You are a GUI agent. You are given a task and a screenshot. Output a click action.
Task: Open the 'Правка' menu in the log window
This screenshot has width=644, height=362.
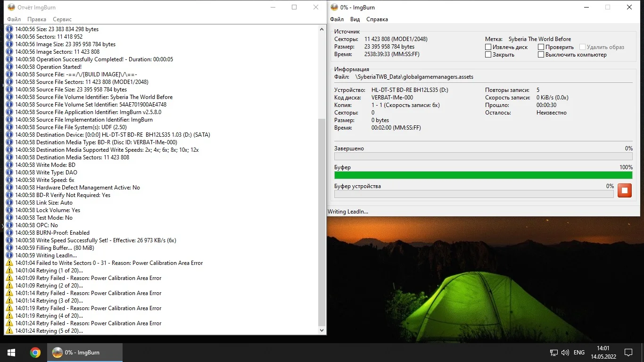tap(37, 19)
